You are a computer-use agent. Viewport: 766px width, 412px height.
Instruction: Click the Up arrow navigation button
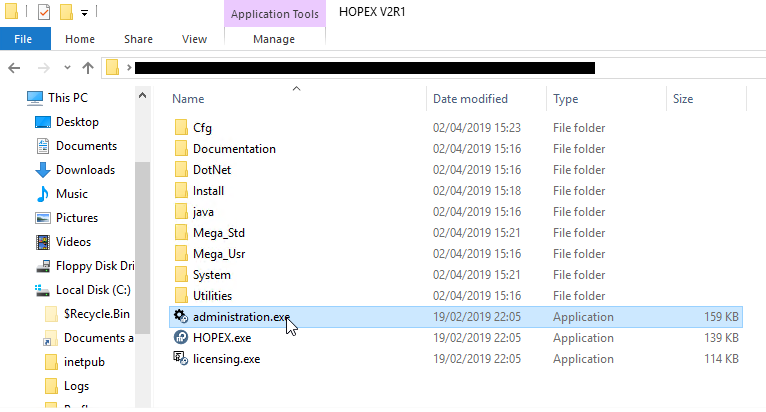click(x=88, y=68)
